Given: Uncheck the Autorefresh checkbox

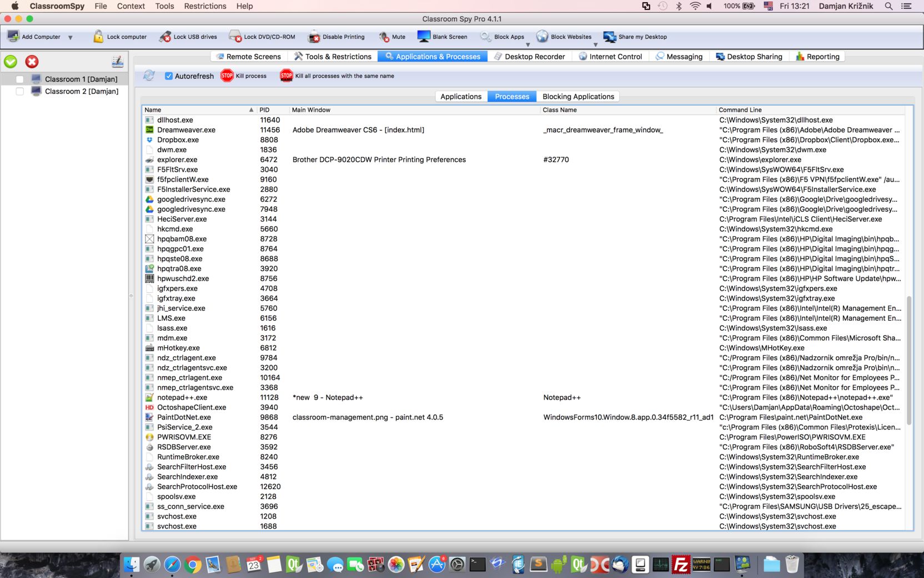Looking at the screenshot, I should coord(169,76).
